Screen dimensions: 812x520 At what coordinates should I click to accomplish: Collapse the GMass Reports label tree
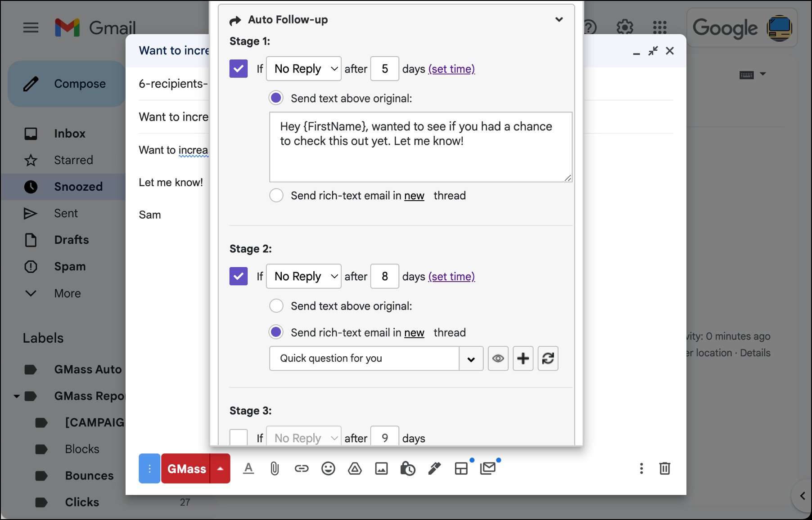pyautogui.click(x=17, y=396)
